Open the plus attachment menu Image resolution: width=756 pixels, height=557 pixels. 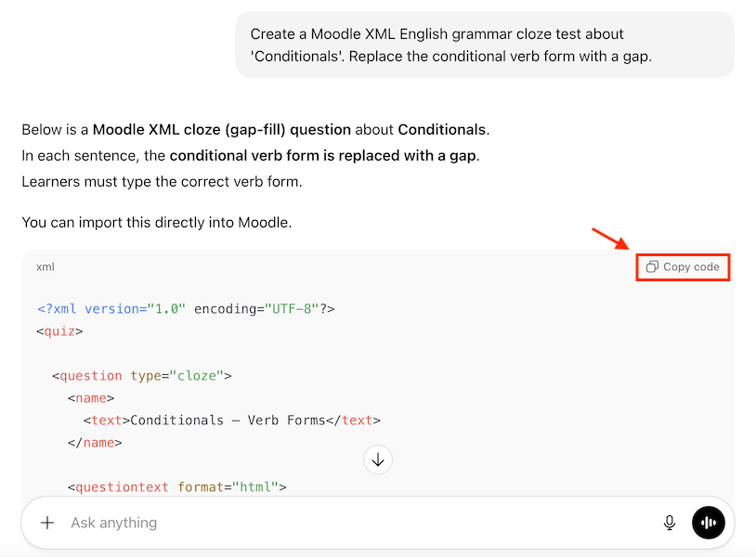click(47, 523)
